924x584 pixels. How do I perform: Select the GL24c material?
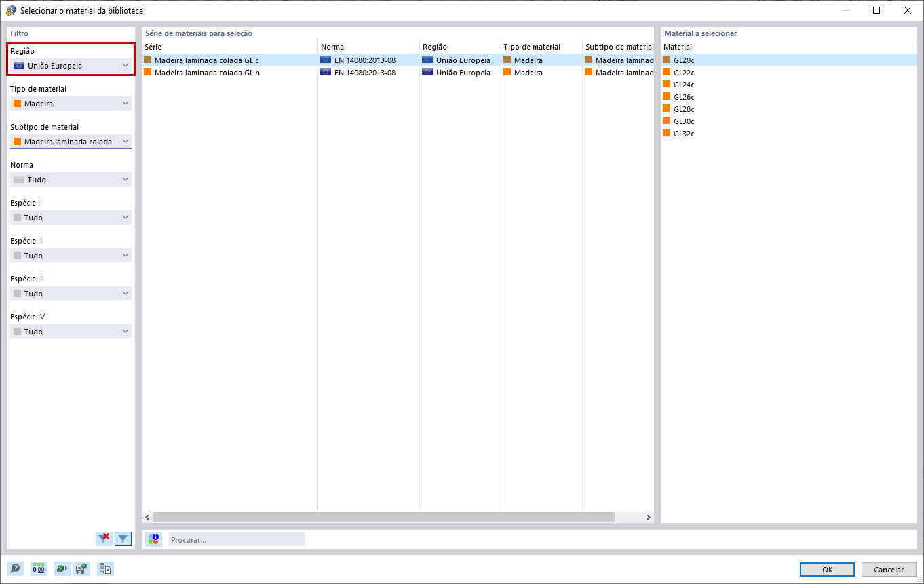[683, 84]
